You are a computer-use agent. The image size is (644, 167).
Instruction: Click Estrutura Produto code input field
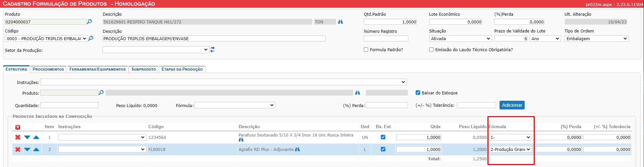pyautogui.click(x=69, y=93)
